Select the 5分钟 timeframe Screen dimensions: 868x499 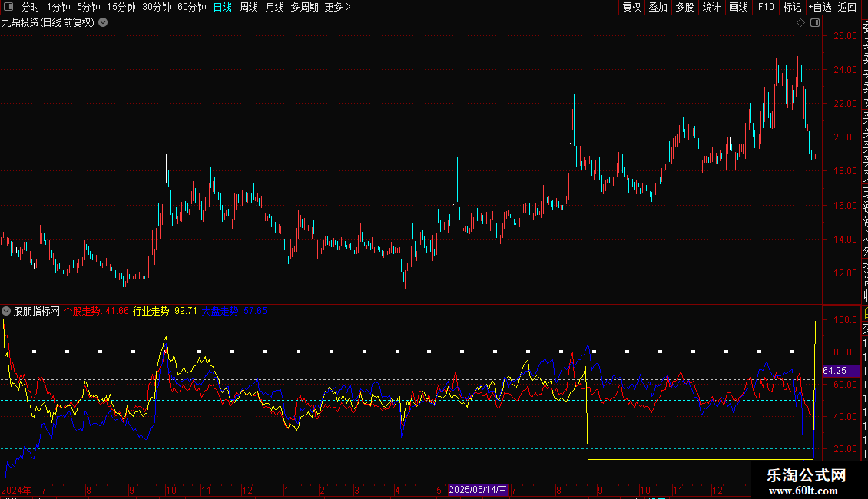pos(88,7)
